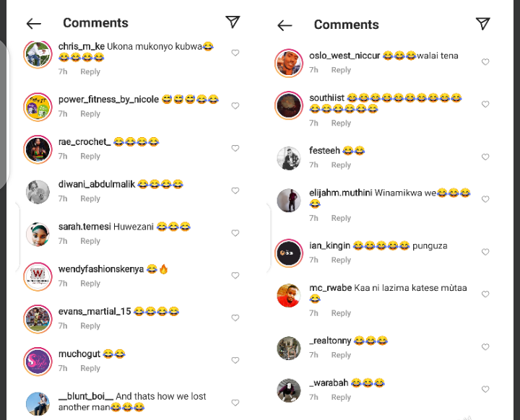Go back using left panel arrow
Viewport: 520px width, 420px height.
34,24
